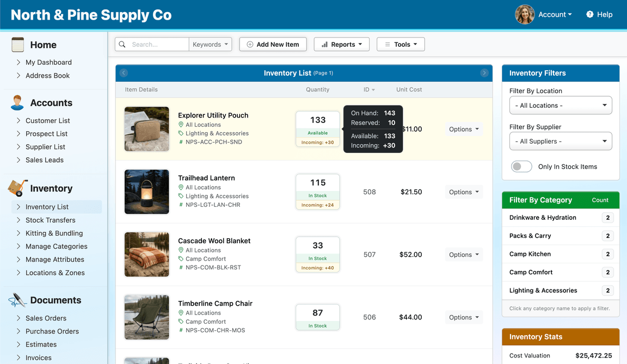This screenshot has height=364, width=627.
Task: Open the All Locations filter dropdown
Action: pyautogui.click(x=561, y=106)
